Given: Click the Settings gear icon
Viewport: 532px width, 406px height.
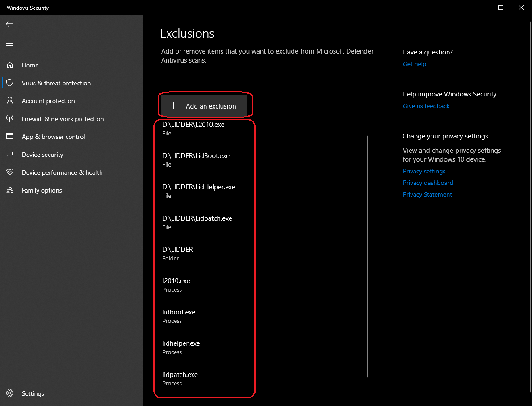Looking at the screenshot, I should pos(10,393).
